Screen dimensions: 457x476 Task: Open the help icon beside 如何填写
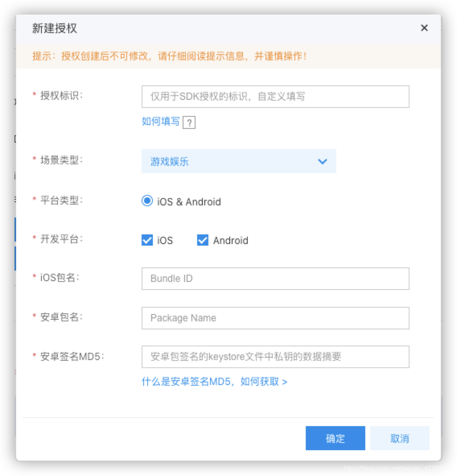[189, 122]
